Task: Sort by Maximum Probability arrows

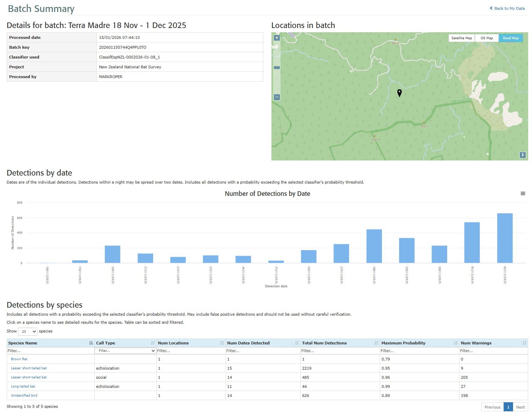Action: [x=456, y=343]
